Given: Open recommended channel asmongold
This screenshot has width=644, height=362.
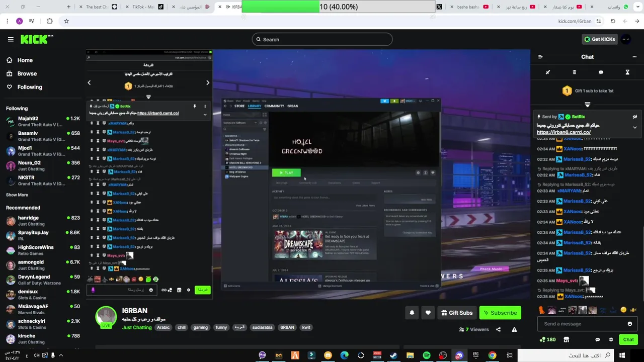Looking at the screenshot, I should [43, 265].
